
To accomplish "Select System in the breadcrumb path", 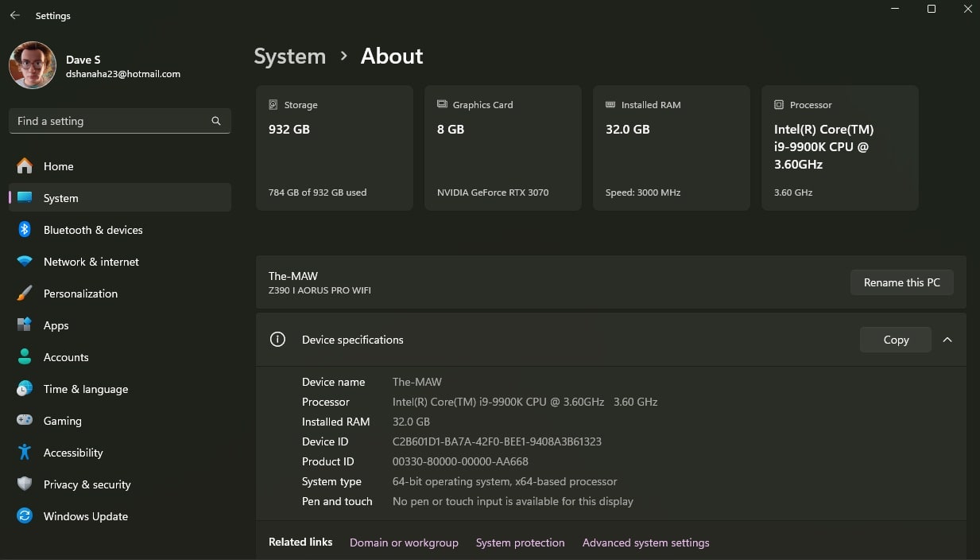I will [289, 56].
